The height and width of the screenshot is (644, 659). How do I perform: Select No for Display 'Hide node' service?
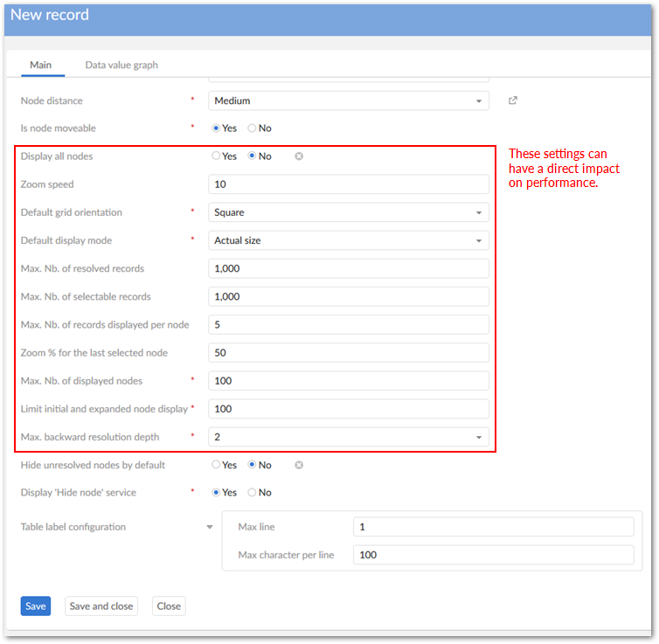click(253, 493)
